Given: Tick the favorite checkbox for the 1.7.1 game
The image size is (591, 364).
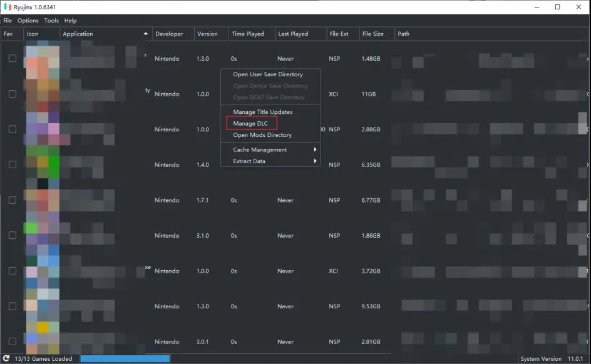Looking at the screenshot, I should [12, 200].
